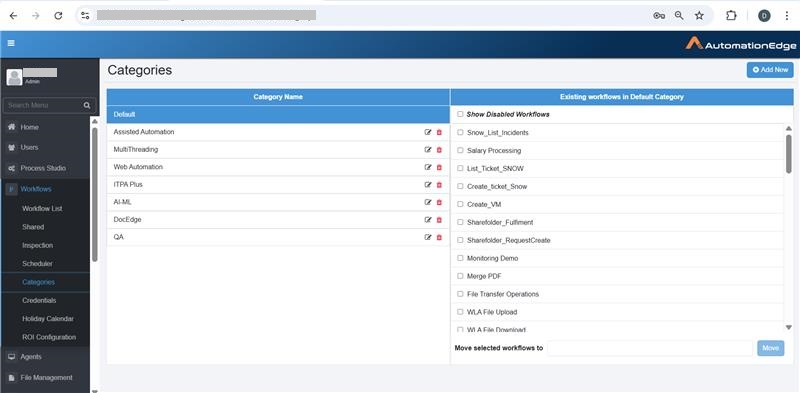Click the workflow list scrollbar down arrow
The width and height of the screenshot is (800, 393).
coord(788,327)
